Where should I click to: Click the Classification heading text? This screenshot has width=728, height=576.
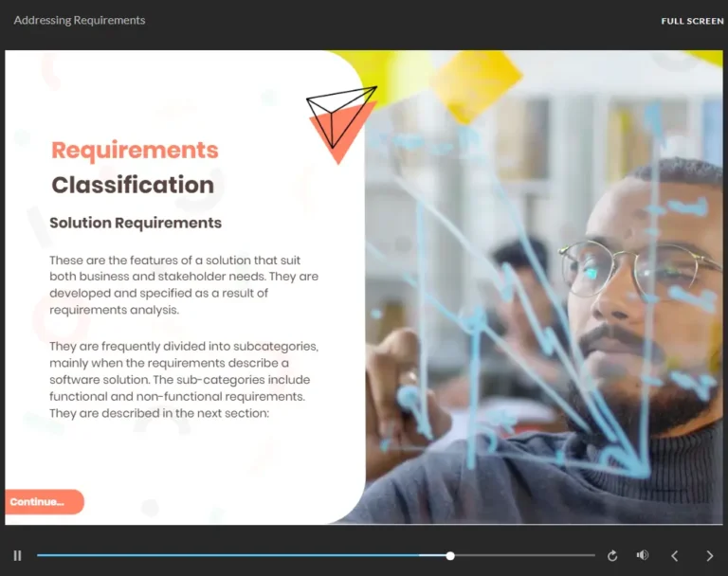point(133,185)
